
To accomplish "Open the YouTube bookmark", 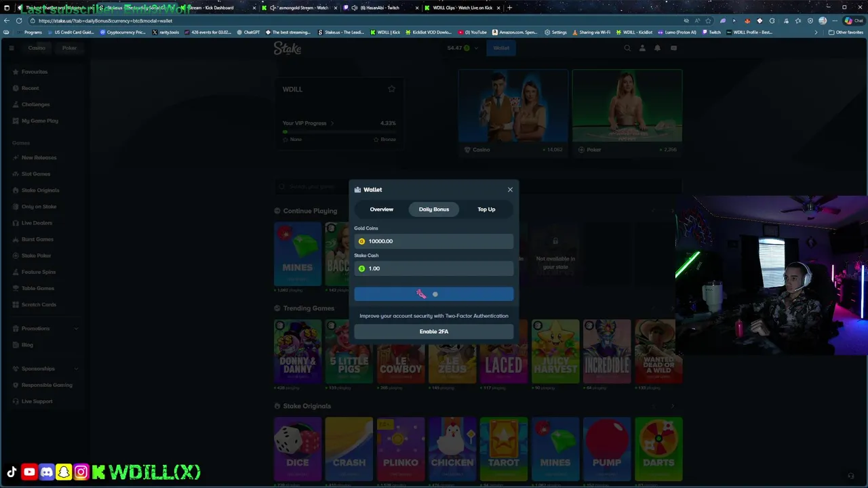I will (473, 32).
